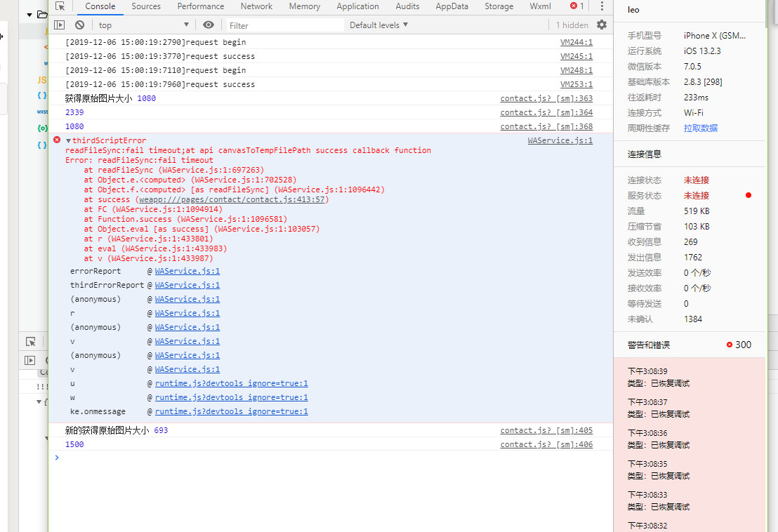Open the Performance tab
The image size is (778, 532).
(x=200, y=6)
